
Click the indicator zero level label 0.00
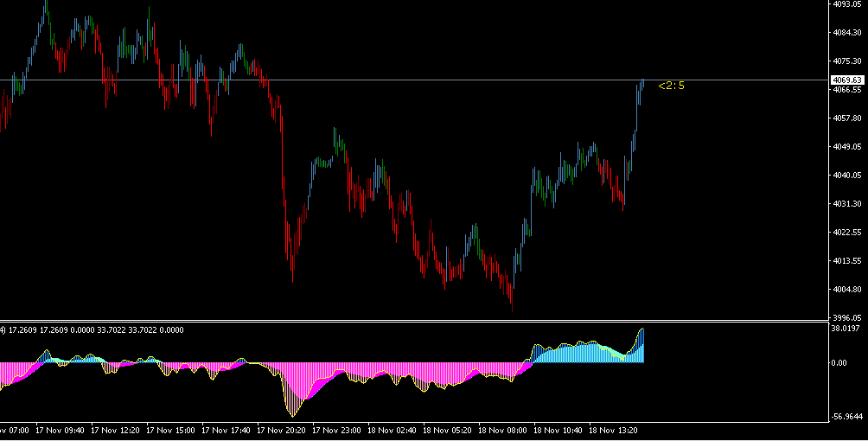click(841, 363)
